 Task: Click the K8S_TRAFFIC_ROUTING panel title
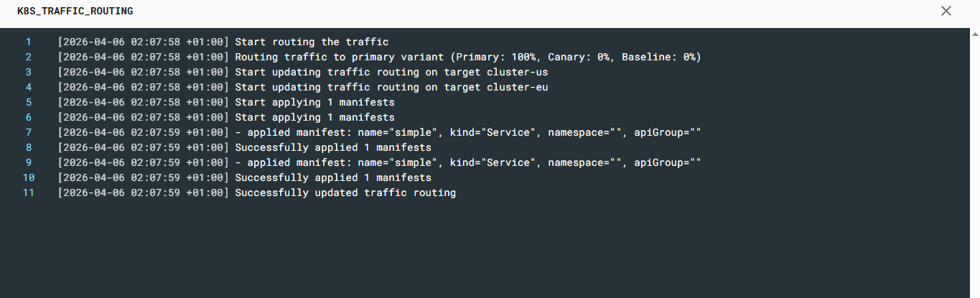pyautogui.click(x=75, y=11)
